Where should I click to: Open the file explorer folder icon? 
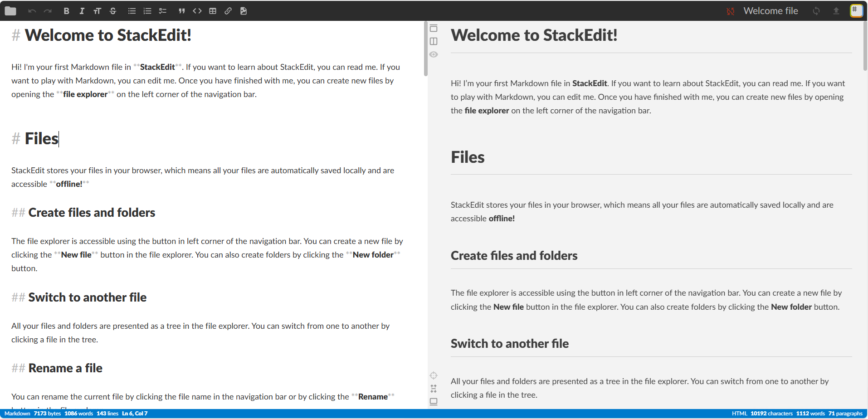pos(10,11)
